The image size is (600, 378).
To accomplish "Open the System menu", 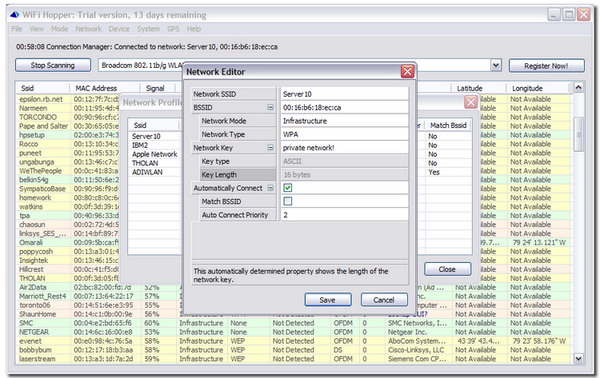I will 148,29.
